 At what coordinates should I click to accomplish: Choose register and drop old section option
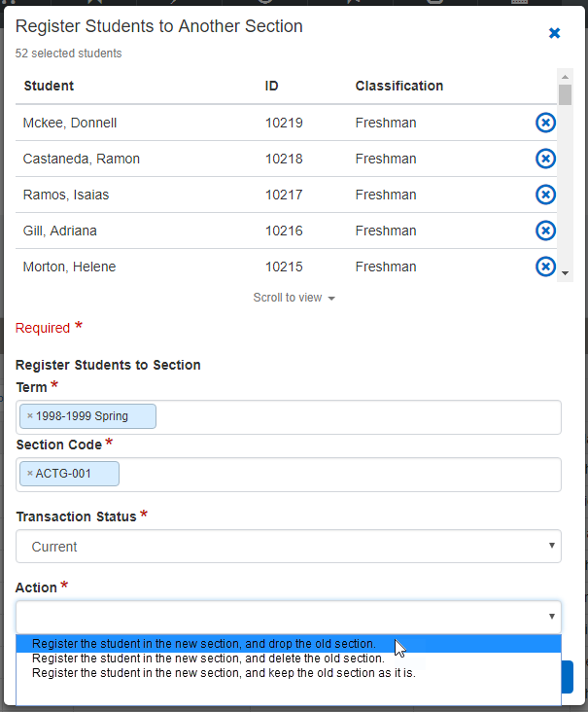(x=204, y=644)
